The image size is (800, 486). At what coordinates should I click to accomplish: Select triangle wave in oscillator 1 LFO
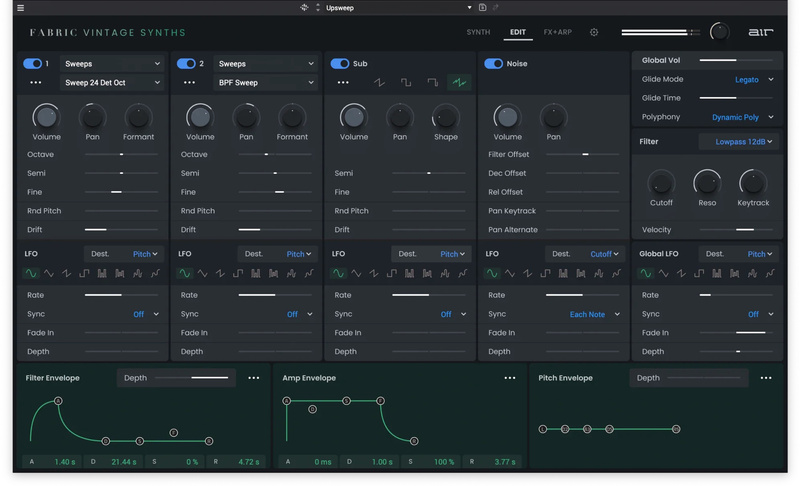49,273
